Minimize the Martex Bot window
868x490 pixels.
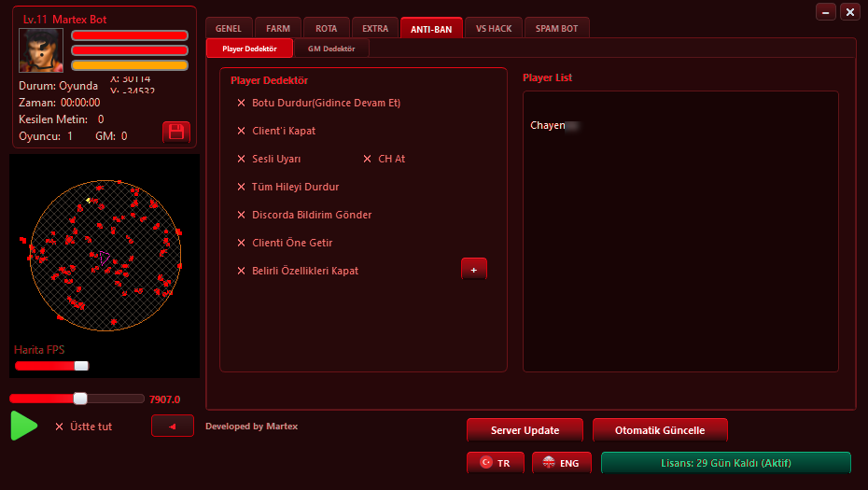(825, 12)
